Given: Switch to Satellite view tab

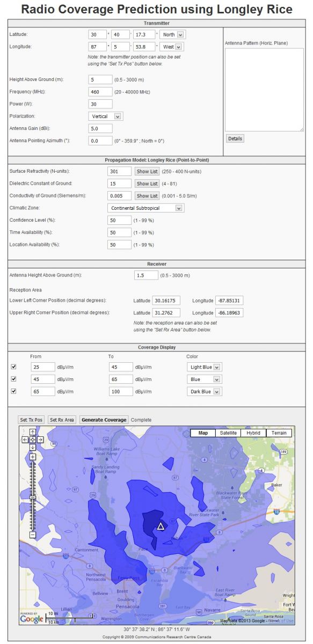Looking at the screenshot, I should pos(228,433).
